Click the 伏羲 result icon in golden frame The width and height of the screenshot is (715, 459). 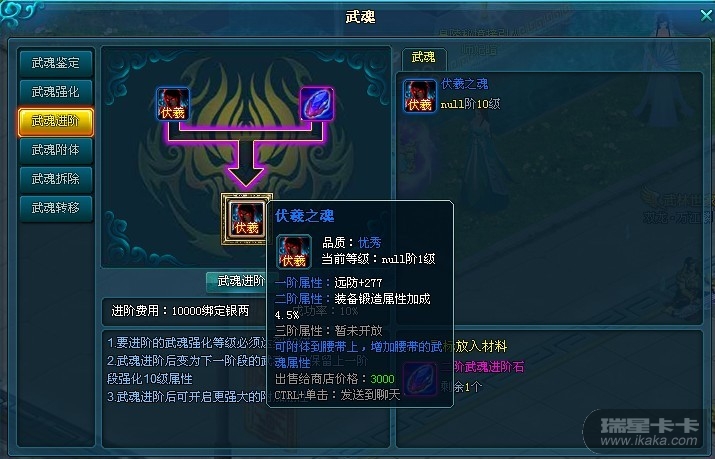pos(247,219)
